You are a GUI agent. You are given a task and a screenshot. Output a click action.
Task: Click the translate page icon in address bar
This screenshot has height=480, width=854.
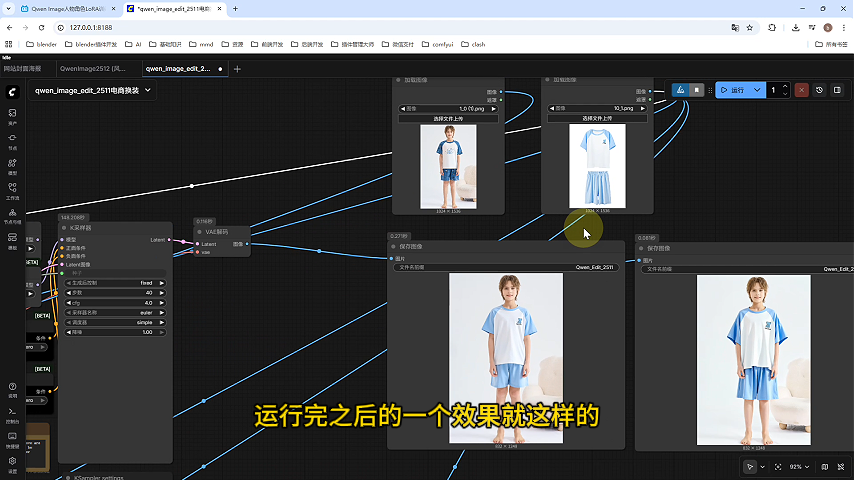pos(735,27)
